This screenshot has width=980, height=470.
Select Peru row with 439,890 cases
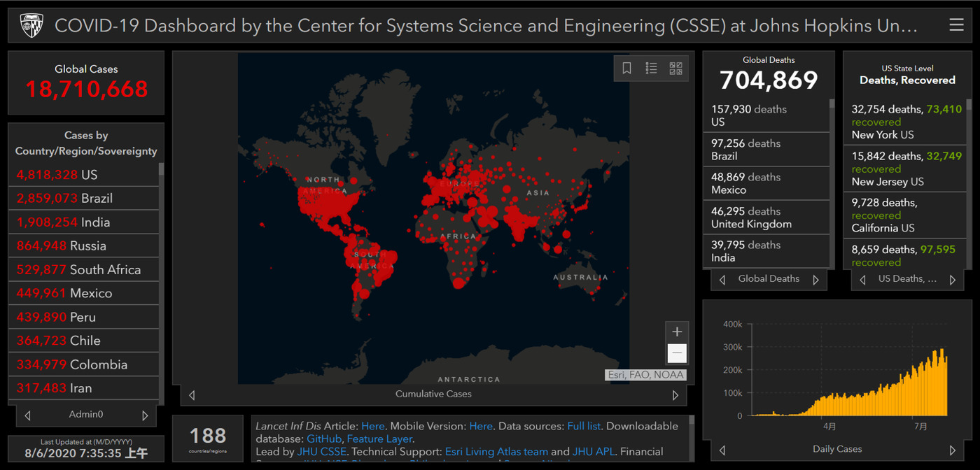pyautogui.click(x=83, y=318)
